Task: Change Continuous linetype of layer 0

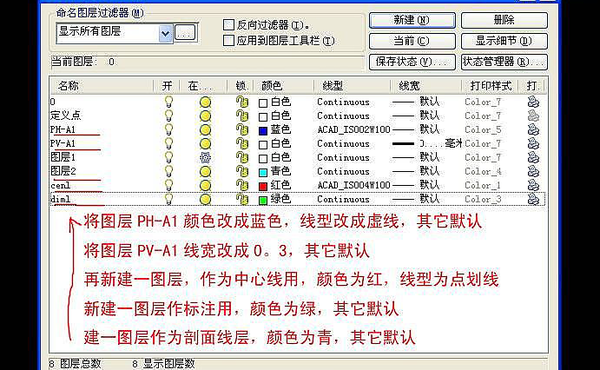Action: coord(343,102)
